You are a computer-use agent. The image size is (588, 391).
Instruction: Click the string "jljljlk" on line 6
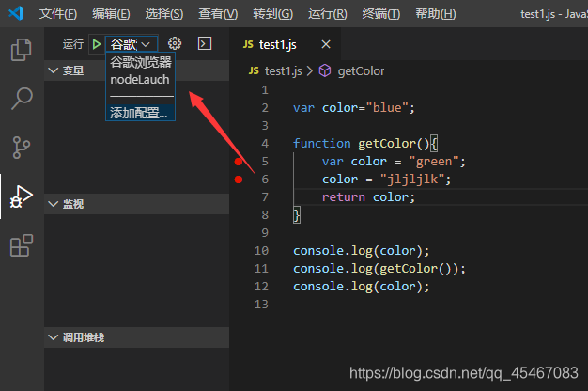[x=412, y=180]
